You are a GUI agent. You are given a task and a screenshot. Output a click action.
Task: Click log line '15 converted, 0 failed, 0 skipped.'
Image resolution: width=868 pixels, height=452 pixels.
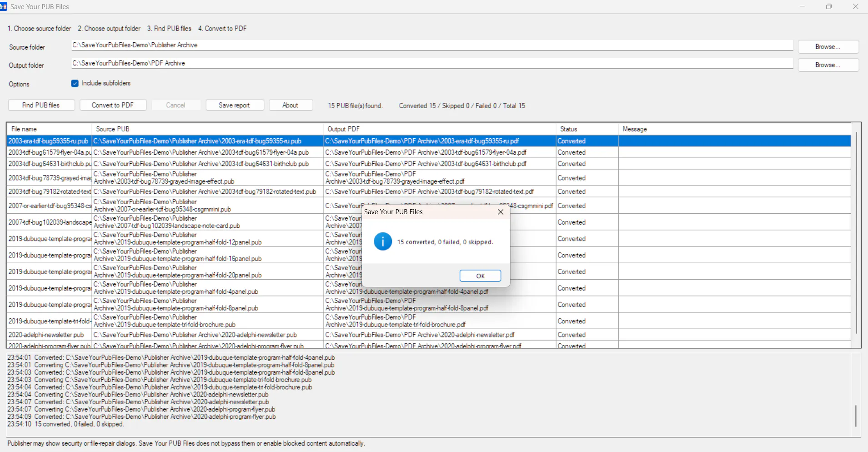(x=65, y=424)
